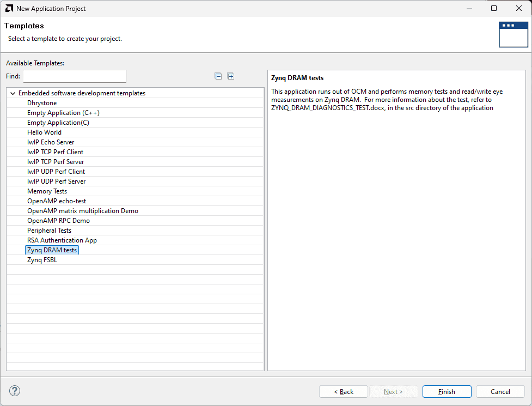Choose Empty Application (C++) template

[63, 113]
